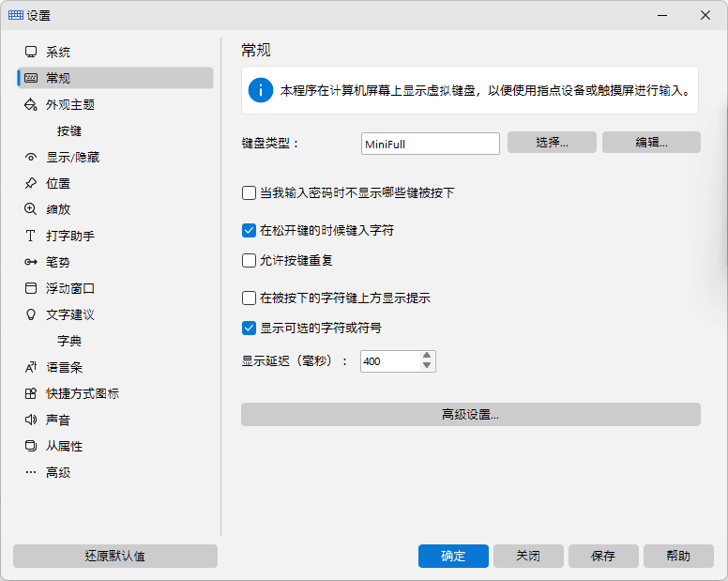
Task: Click the 键盘类型 MiniFull text field
Action: 431,144
